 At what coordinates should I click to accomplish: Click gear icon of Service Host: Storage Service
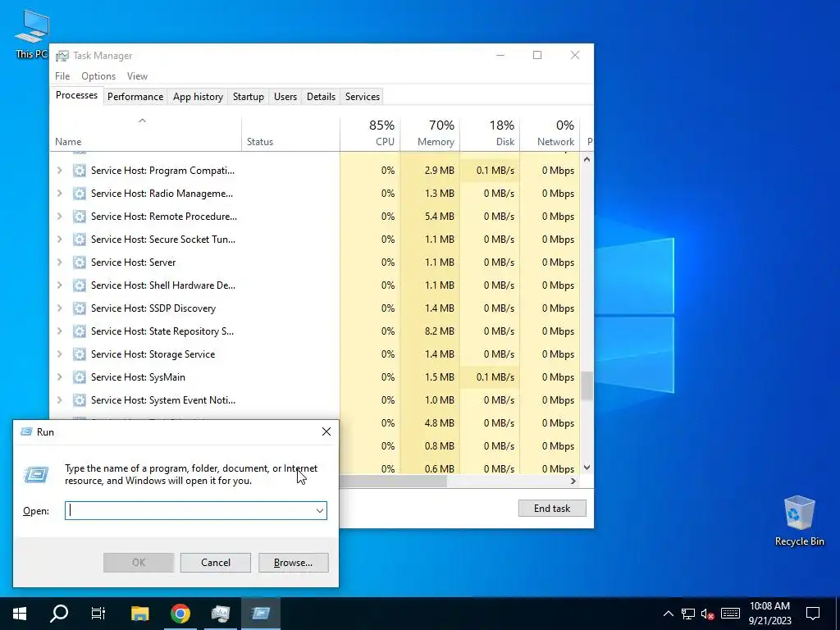click(x=80, y=354)
